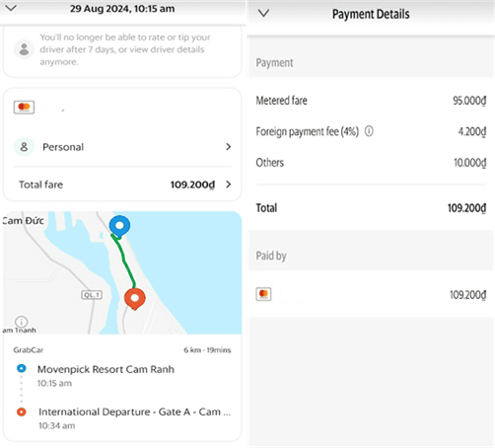Click the 10.000đ Others amount
Image resolution: width=495 pixels, height=448 pixels.
470,163
